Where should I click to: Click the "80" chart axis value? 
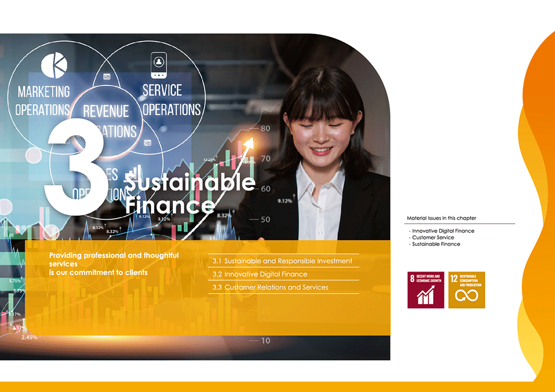point(265,129)
